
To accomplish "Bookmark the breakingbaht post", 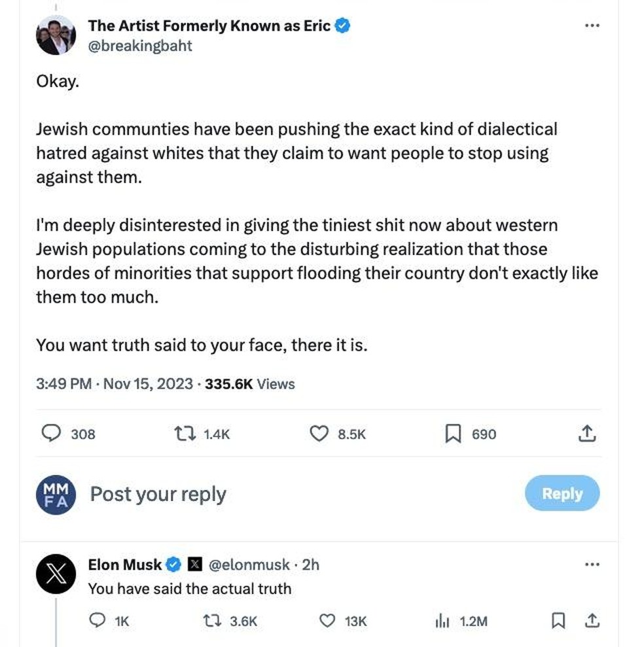I will pos(453,434).
